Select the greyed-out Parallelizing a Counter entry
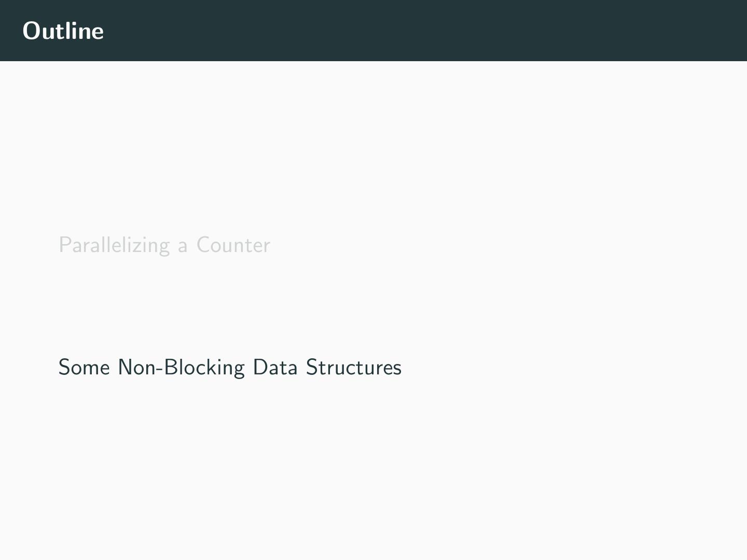Screen dimensions: 747x560 164,245
